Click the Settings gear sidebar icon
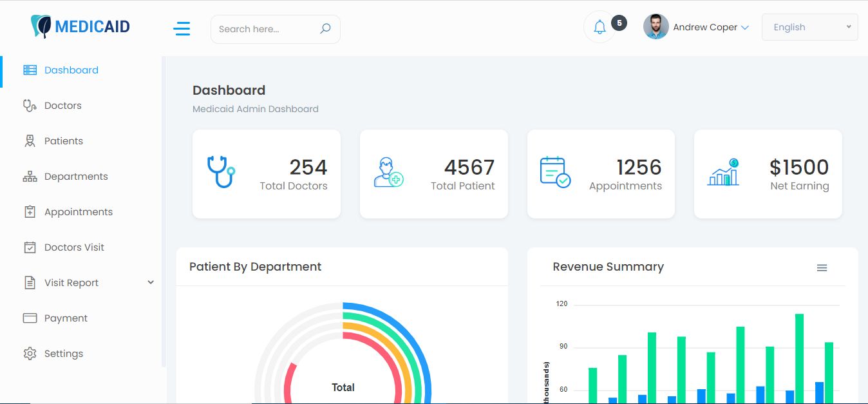 30,354
